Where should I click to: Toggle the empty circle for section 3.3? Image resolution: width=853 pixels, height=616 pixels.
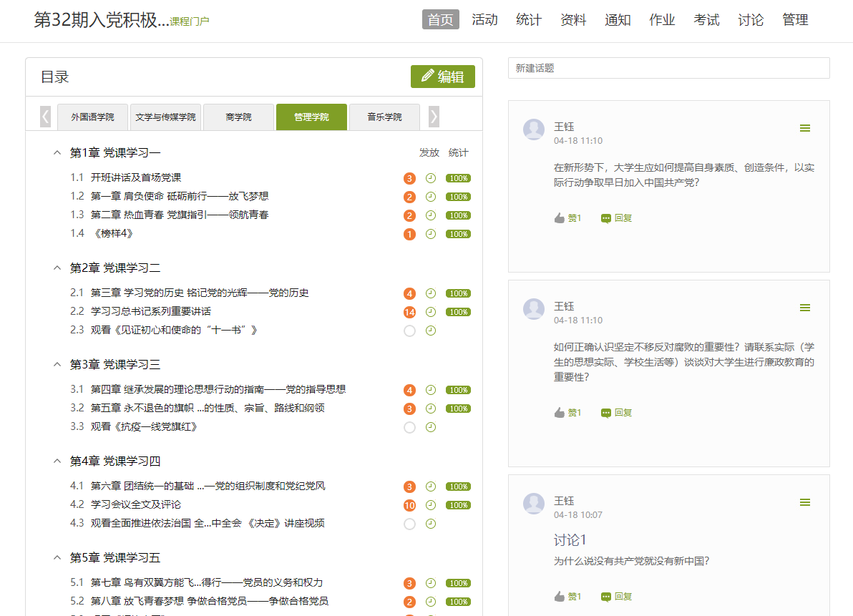(x=409, y=427)
